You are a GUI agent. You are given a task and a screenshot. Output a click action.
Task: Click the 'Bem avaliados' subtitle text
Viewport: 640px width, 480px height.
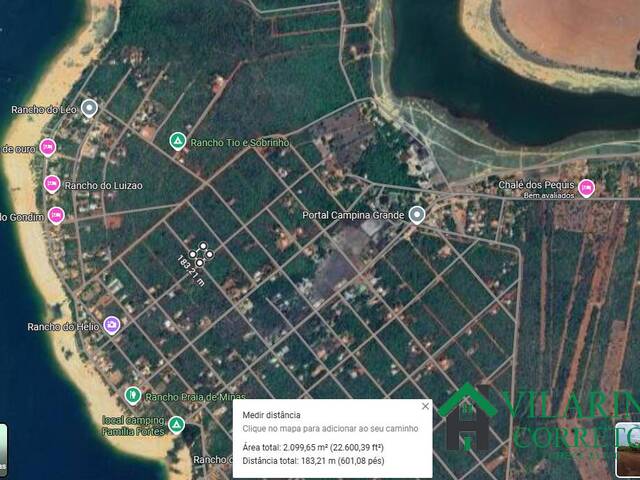click(549, 196)
